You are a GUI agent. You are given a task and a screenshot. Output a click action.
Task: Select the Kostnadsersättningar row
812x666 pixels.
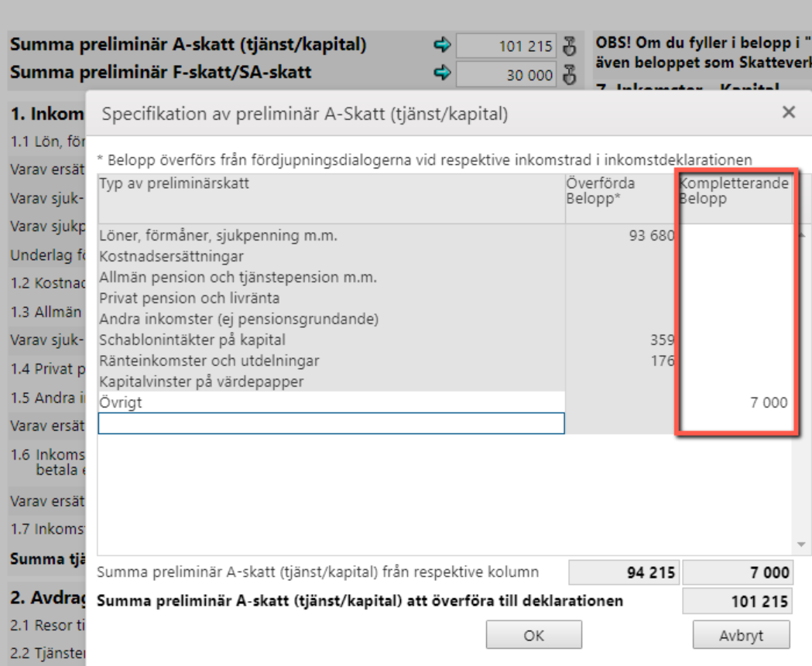(x=331, y=256)
